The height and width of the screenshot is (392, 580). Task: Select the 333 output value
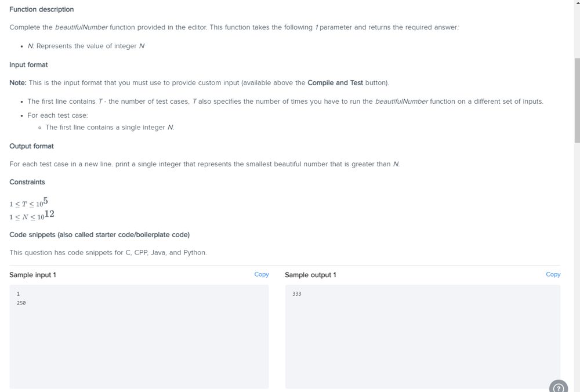click(x=296, y=294)
